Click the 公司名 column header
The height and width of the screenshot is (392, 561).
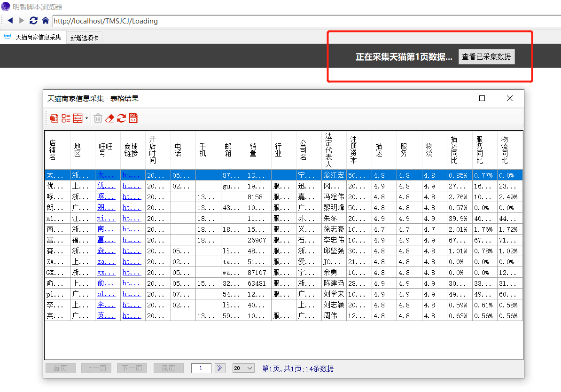[309, 150]
